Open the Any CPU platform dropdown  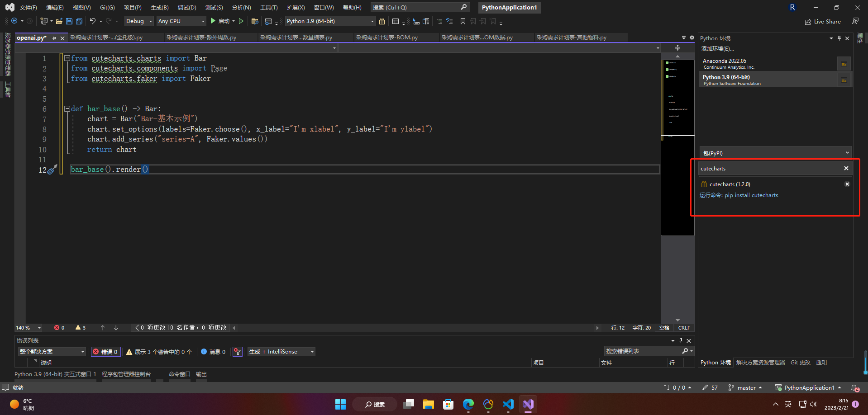(x=181, y=21)
